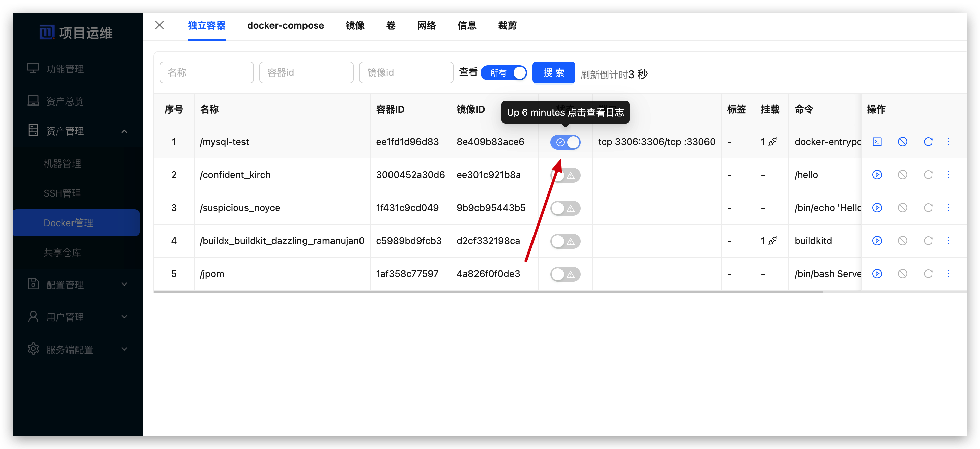980x449 pixels.
Task: Click the horizontal table scrollbar
Action: (x=488, y=292)
